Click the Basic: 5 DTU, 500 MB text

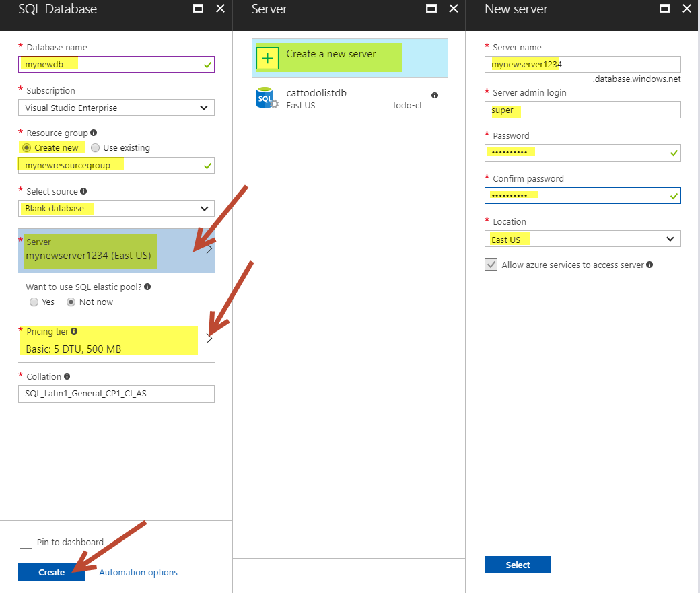tap(73, 349)
